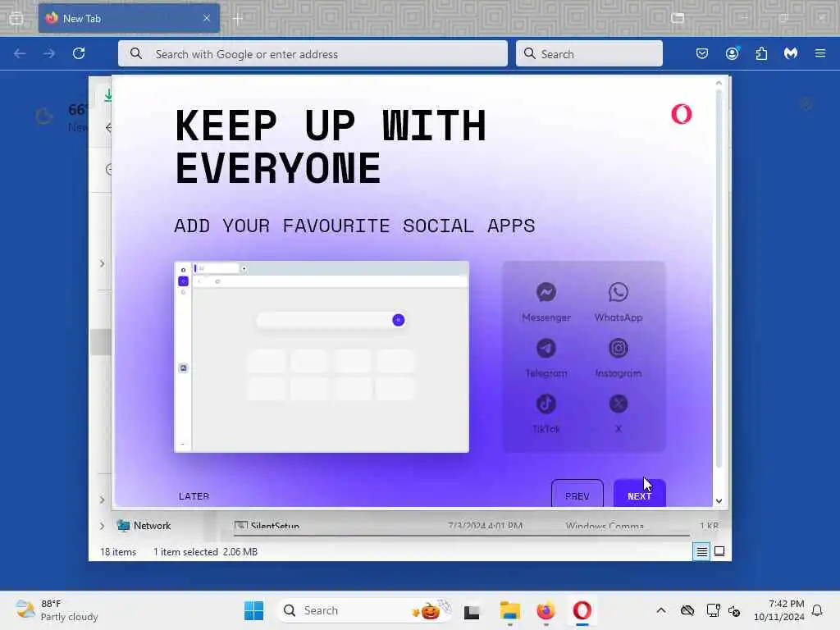Focus the Firefox Search box
Screen dimensions: 840x630
(589, 53)
